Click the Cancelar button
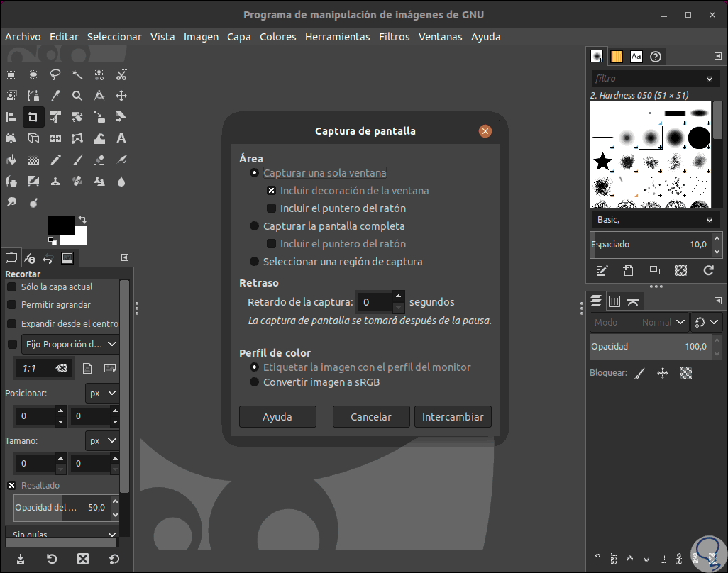Viewport: 728px width, 573px height. click(x=371, y=417)
